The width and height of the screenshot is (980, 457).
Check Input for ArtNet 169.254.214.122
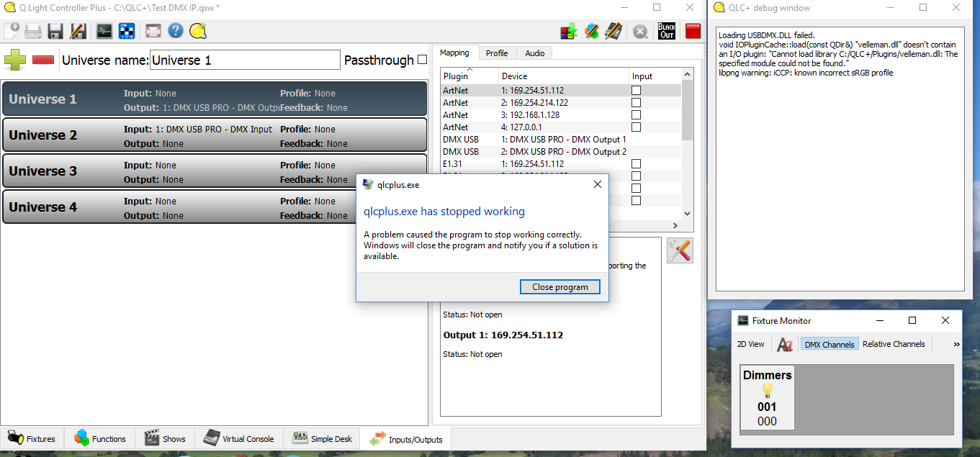(x=636, y=103)
